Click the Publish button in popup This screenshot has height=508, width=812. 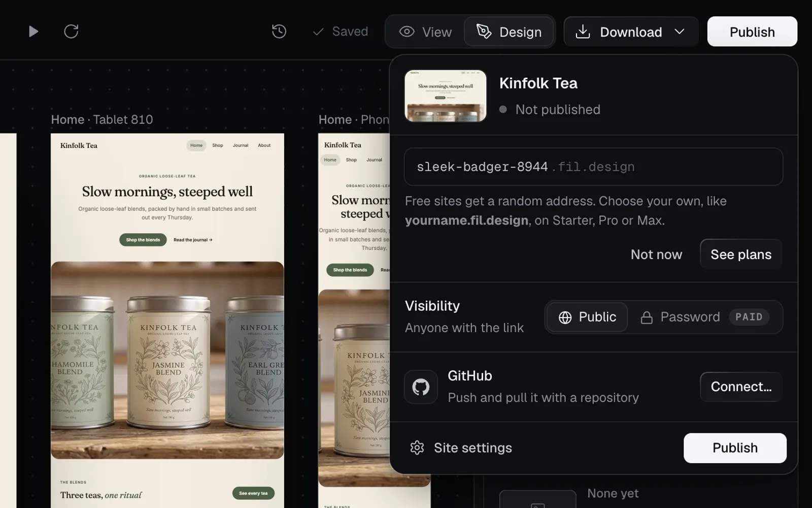pyautogui.click(x=735, y=448)
